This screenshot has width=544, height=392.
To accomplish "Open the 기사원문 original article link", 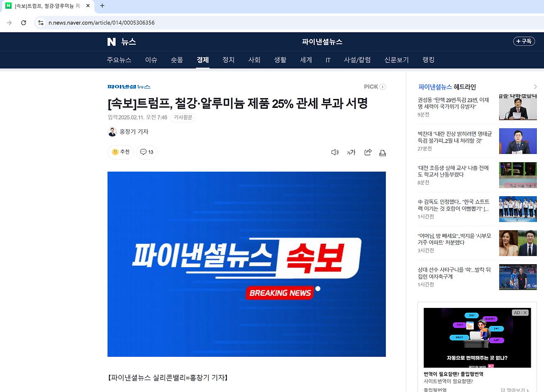I will coord(183,117).
